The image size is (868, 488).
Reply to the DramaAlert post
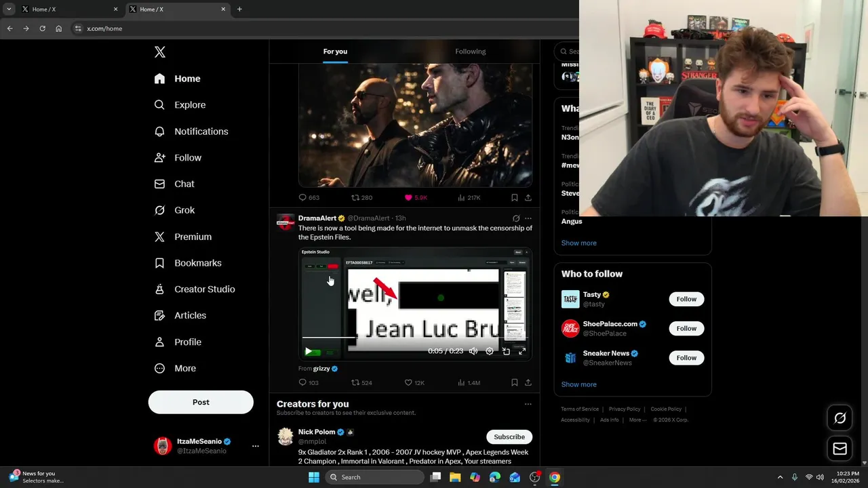click(x=309, y=382)
